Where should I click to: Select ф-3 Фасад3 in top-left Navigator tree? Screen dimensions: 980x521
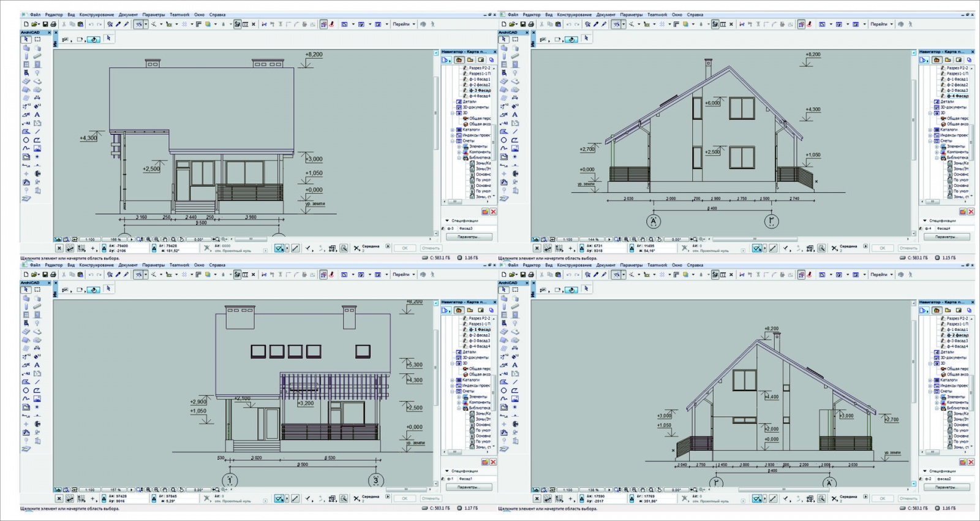coord(480,91)
